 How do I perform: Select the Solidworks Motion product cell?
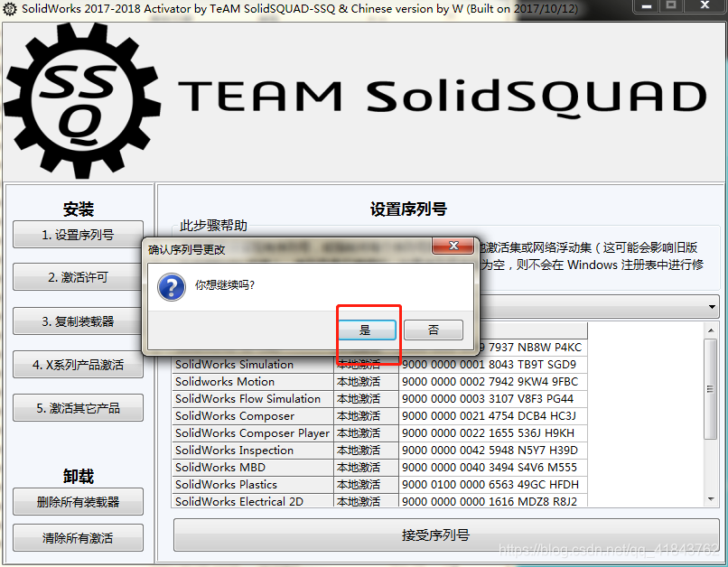click(x=253, y=382)
